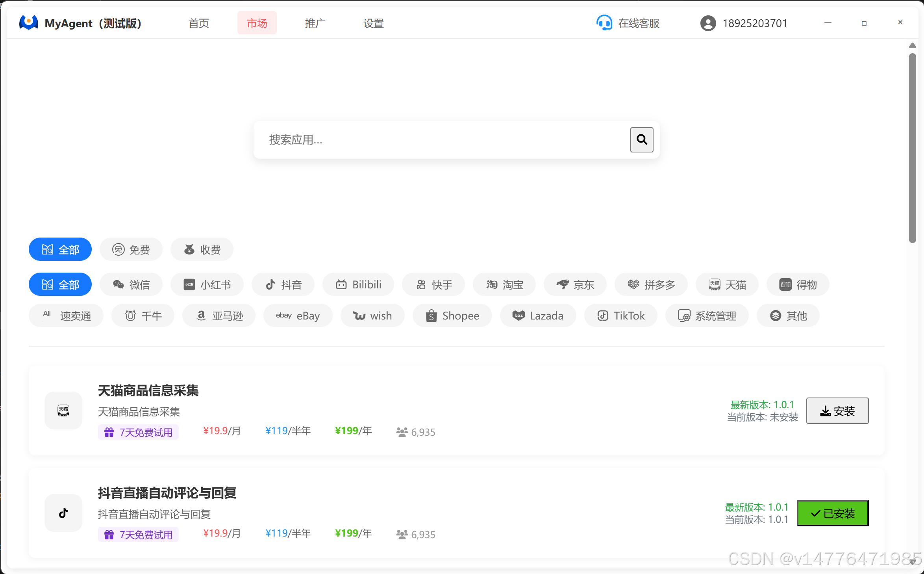
Task: Go to the 首页 tab
Action: coord(199,23)
